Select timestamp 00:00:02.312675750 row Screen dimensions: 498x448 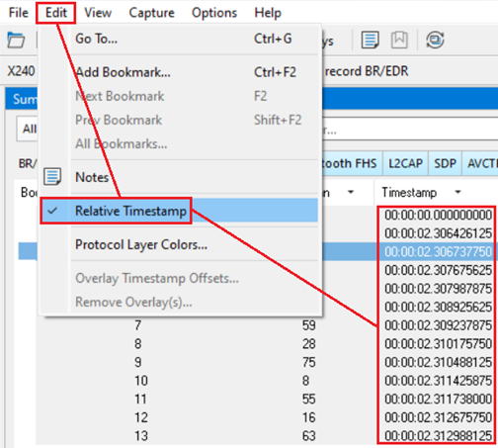(x=438, y=418)
